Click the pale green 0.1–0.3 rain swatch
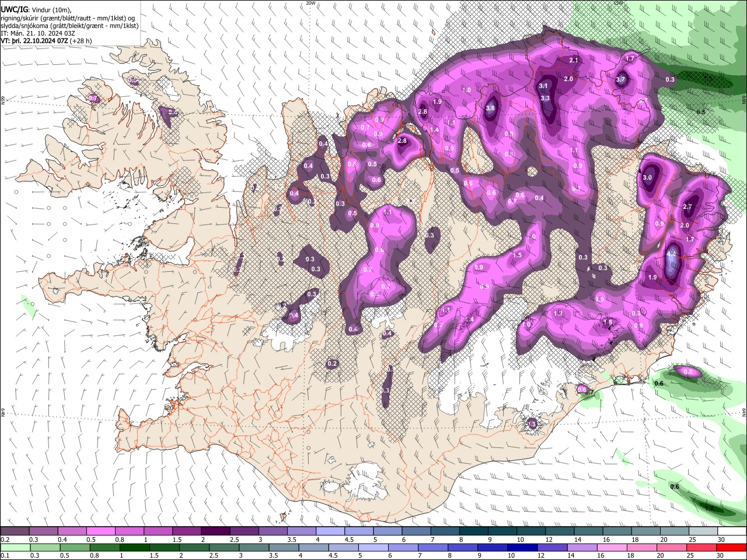Image resolution: width=747 pixels, height=560 pixels. click(15, 547)
